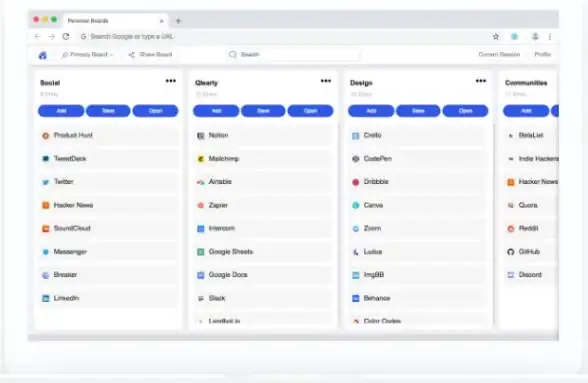Open a new browser tab with plus button

tap(178, 21)
